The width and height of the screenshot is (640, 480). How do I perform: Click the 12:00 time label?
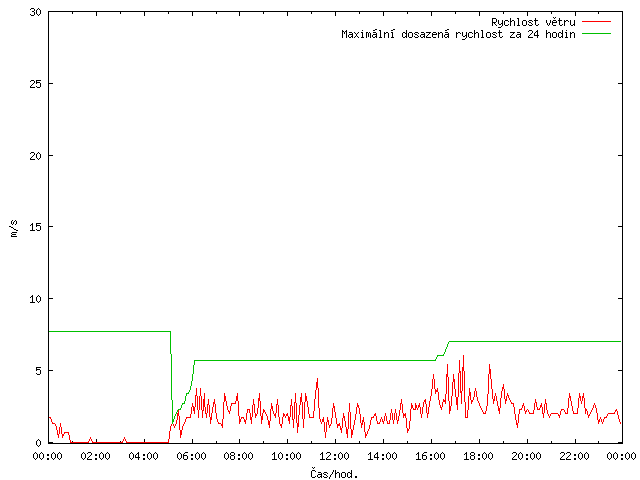(334, 456)
